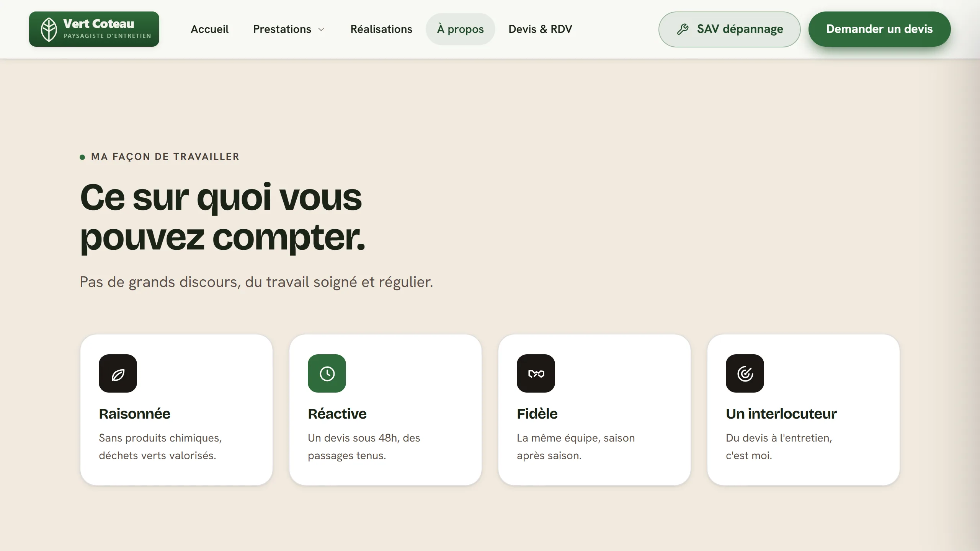
Task: Click the SAV dépannage button
Action: tap(729, 29)
